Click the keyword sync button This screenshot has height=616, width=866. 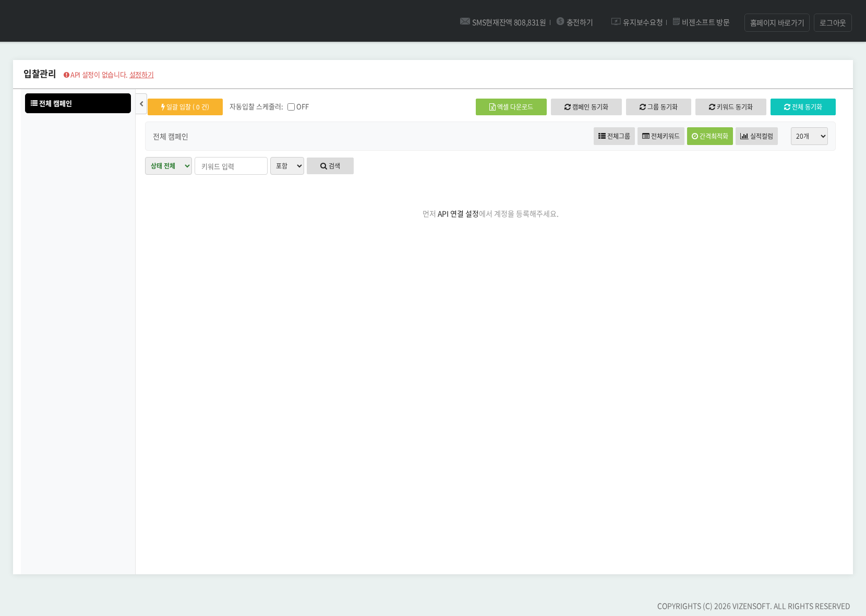coord(730,107)
